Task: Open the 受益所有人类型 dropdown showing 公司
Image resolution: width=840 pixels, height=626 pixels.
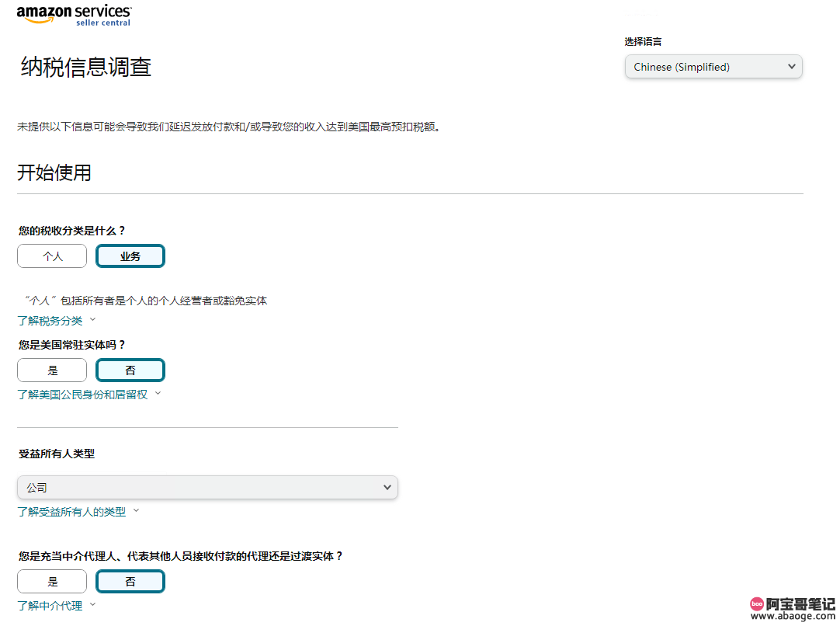Action: point(207,487)
